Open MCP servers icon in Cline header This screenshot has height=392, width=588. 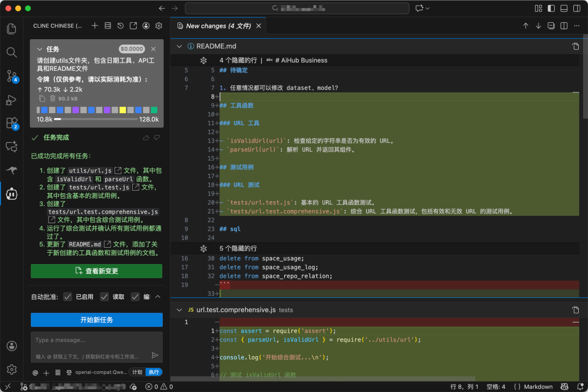[108, 26]
